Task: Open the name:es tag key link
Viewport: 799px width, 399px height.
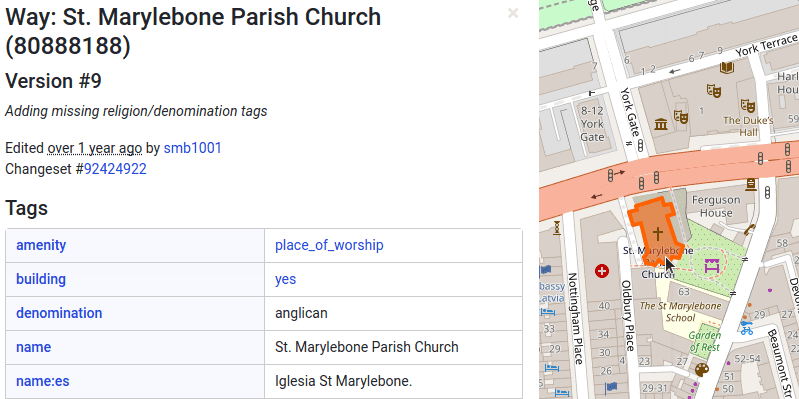Action: (43, 381)
